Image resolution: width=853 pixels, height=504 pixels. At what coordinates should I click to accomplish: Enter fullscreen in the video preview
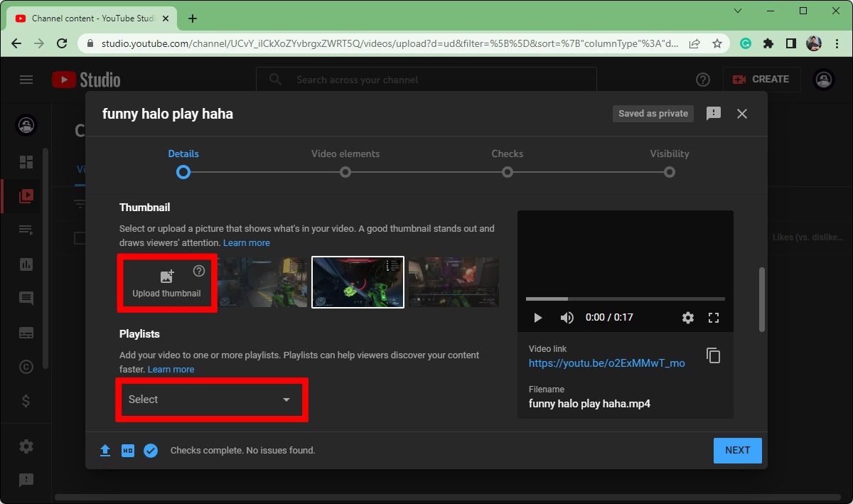[714, 318]
